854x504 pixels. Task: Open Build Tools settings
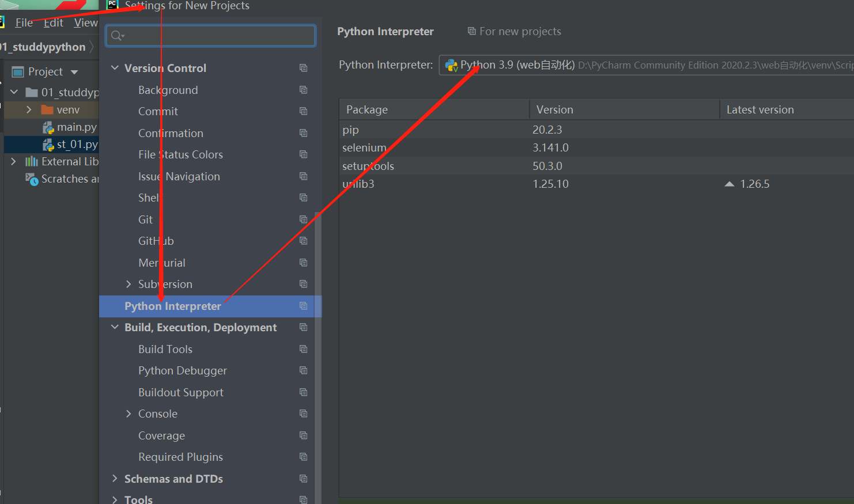165,349
